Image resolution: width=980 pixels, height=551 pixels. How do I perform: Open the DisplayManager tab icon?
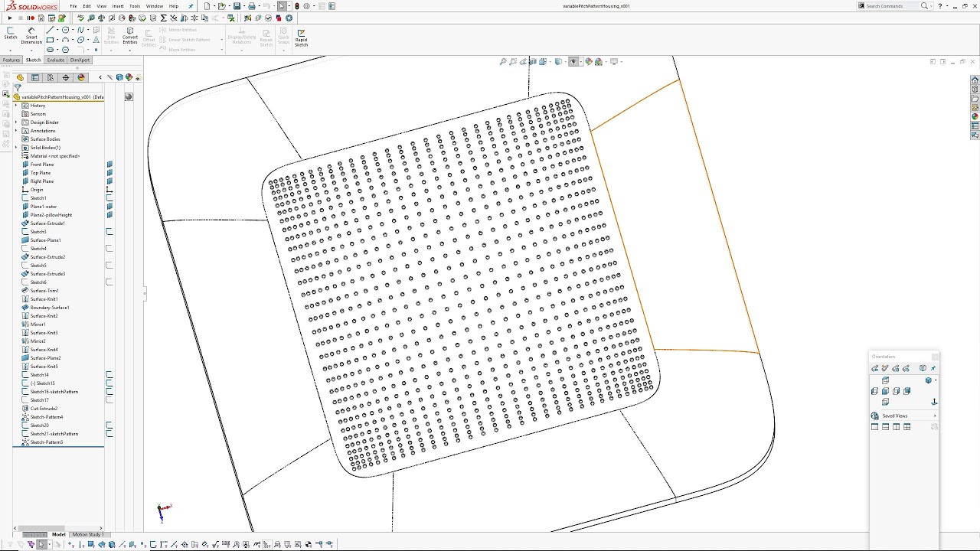(x=81, y=77)
